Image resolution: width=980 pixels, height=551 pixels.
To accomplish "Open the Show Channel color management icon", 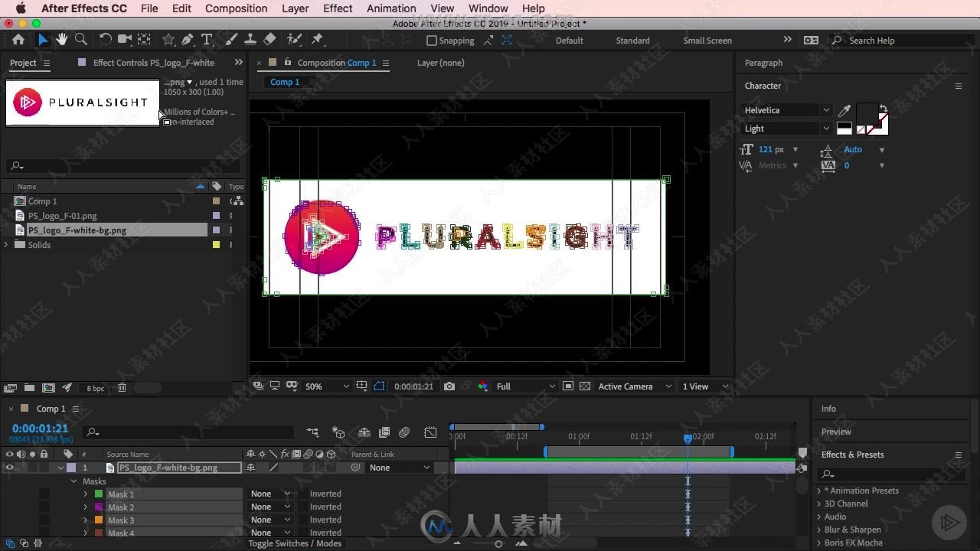I will pyautogui.click(x=483, y=386).
